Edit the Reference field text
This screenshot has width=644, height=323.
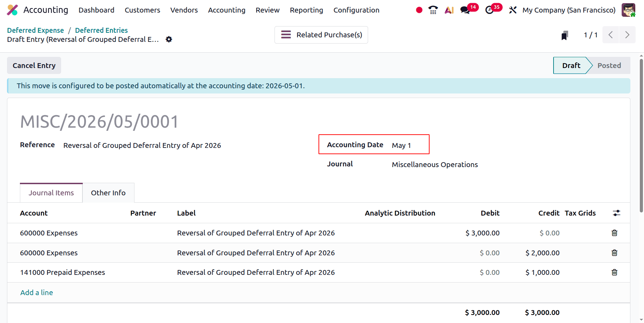[142, 145]
